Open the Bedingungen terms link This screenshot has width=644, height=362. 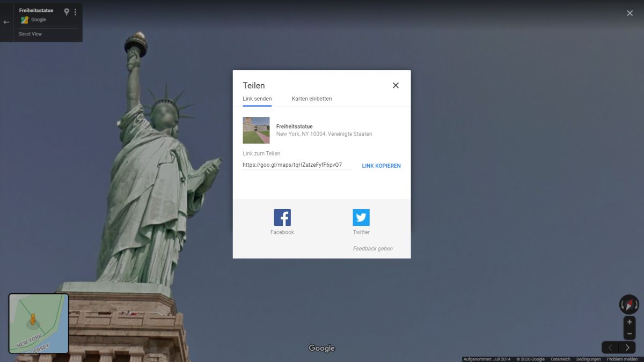[x=588, y=359]
